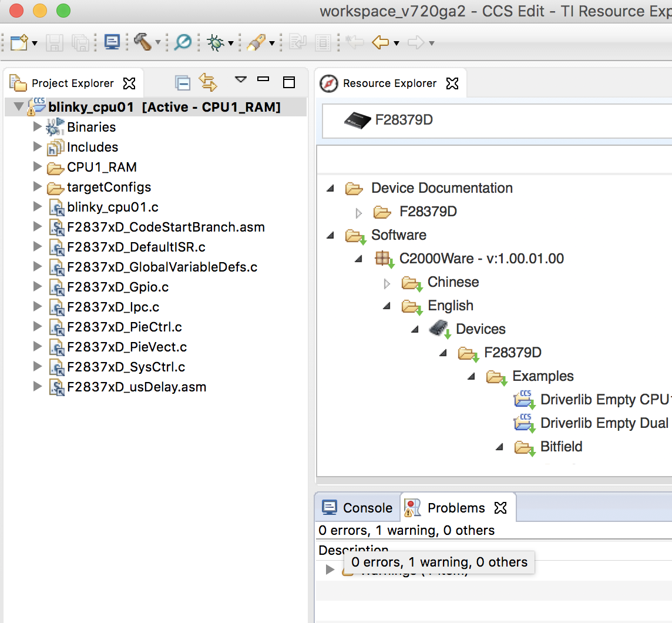Click the F2837xD_SysCtrl.c file icon
672x623 pixels.
pyautogui.click(x=56, y=367)
